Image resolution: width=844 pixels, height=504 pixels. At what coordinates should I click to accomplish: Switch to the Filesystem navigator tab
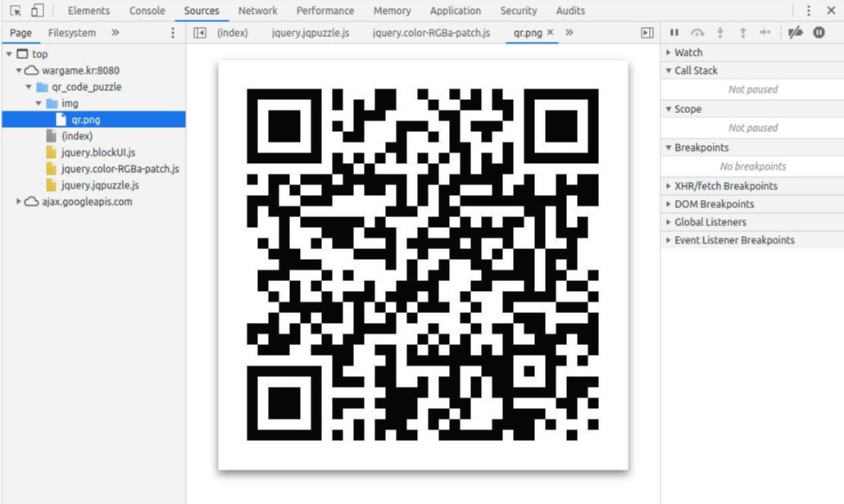[x=72, y=33]
